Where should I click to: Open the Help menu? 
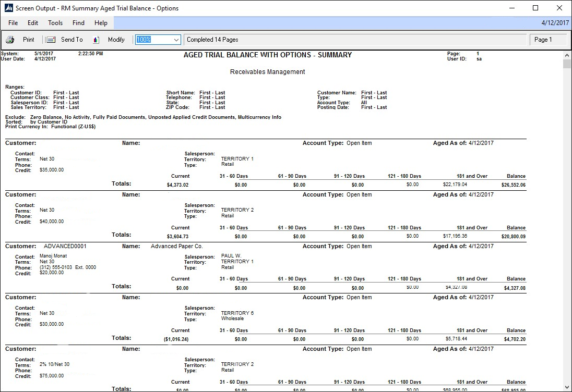pyautogui.click(x=100, y=22)
